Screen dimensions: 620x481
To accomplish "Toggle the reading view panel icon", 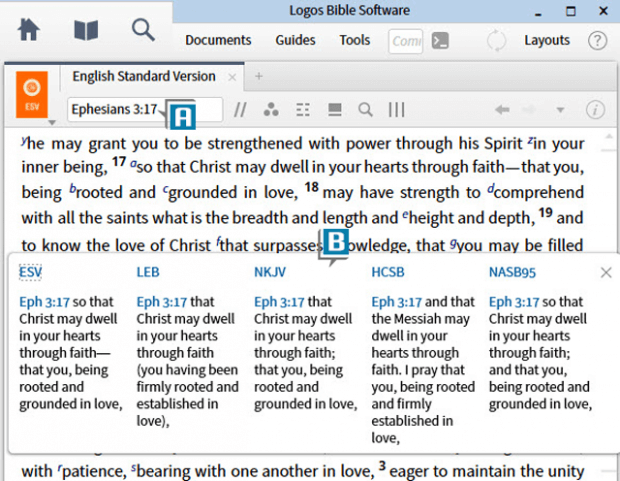I will click(335, 109).
